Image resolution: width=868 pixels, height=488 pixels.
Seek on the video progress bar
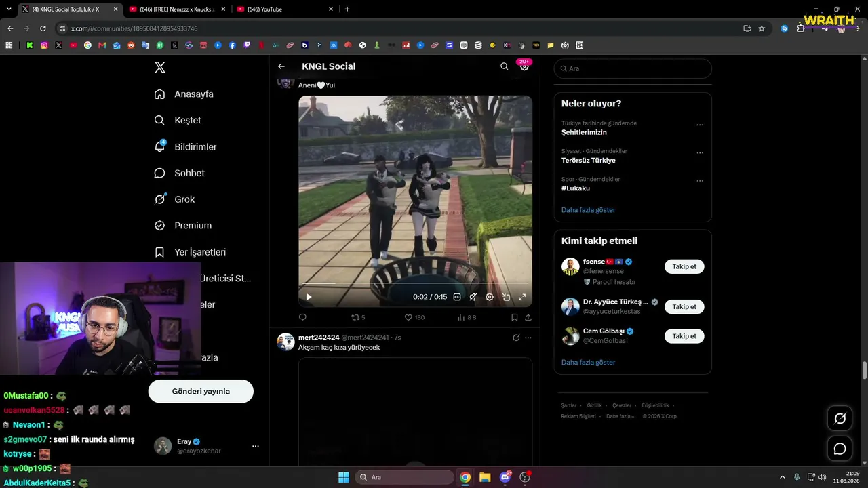point(415,283)
